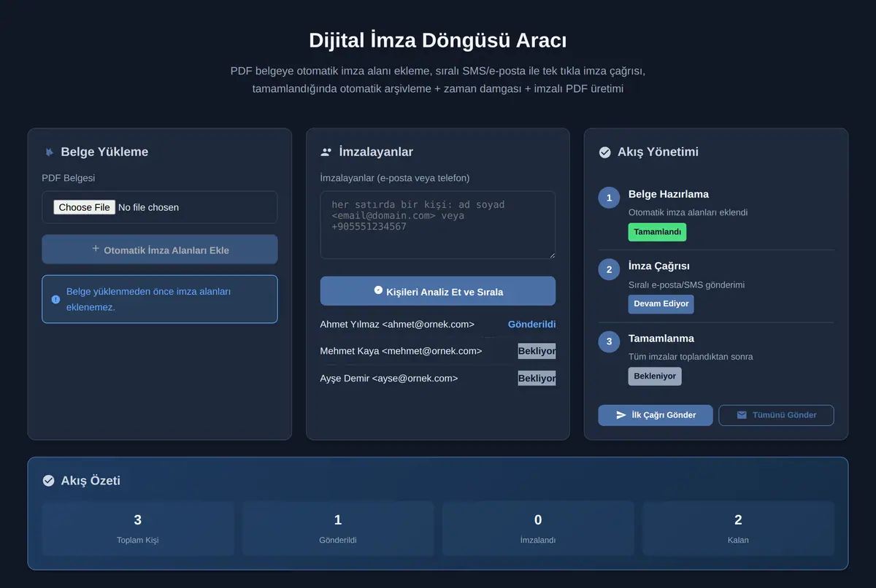
Task: Click envelope icon in Tümünü Gönder
Action: click(x=742, y=415)
